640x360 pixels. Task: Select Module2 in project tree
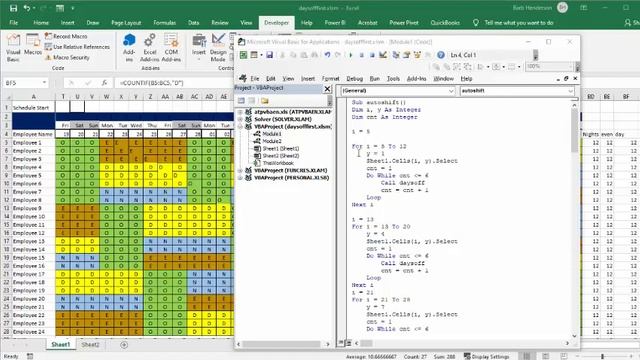click(271, 141)
